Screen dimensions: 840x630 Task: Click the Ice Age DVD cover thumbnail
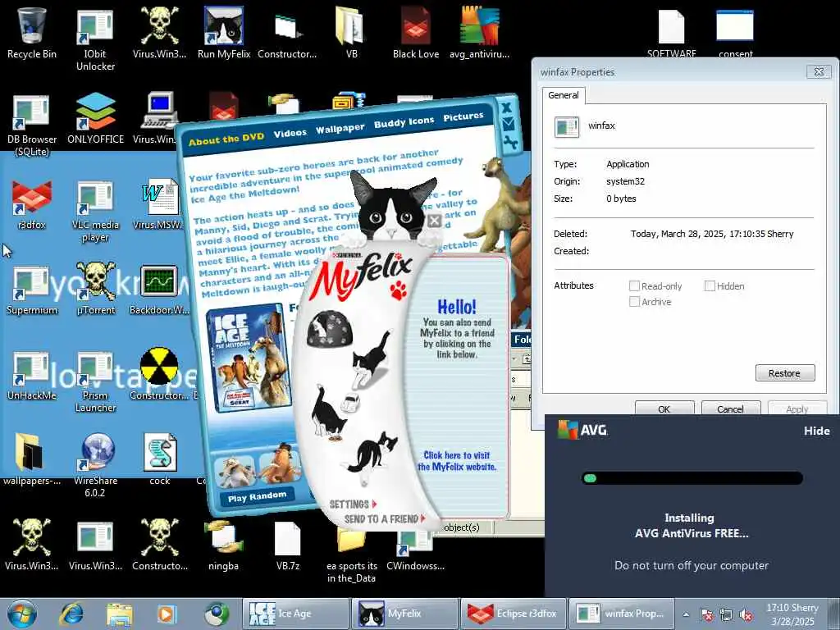(x=247, y=358)
